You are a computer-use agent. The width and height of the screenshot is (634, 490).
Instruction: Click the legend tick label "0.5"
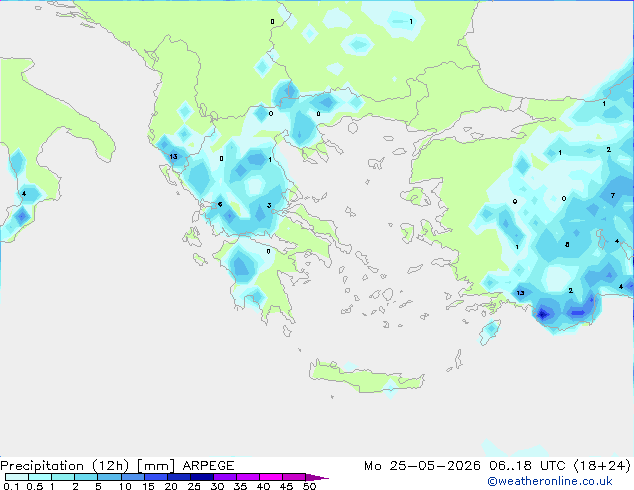tap(34, 486)
